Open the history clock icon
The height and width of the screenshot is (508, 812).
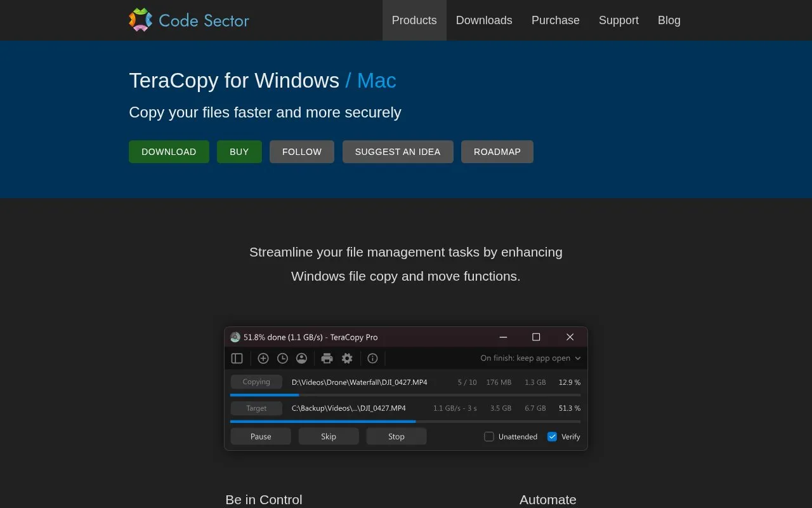(x=282, y=358)
